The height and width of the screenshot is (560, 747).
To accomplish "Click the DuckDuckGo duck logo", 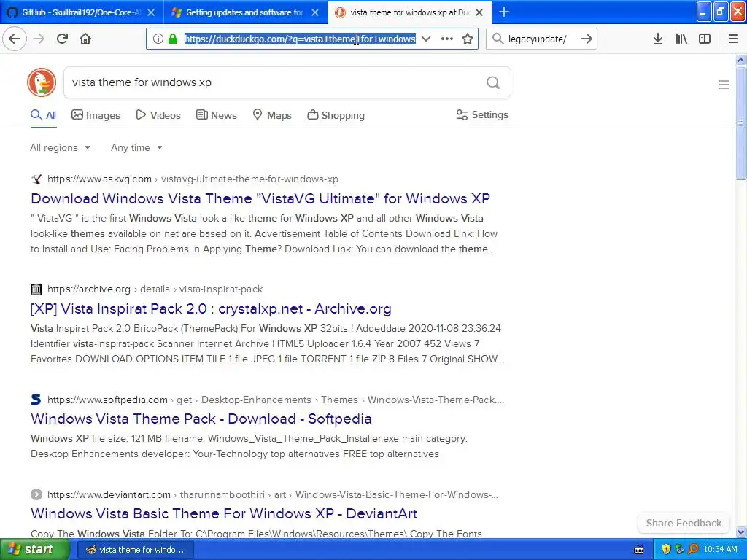I will (x=42, y=82).
